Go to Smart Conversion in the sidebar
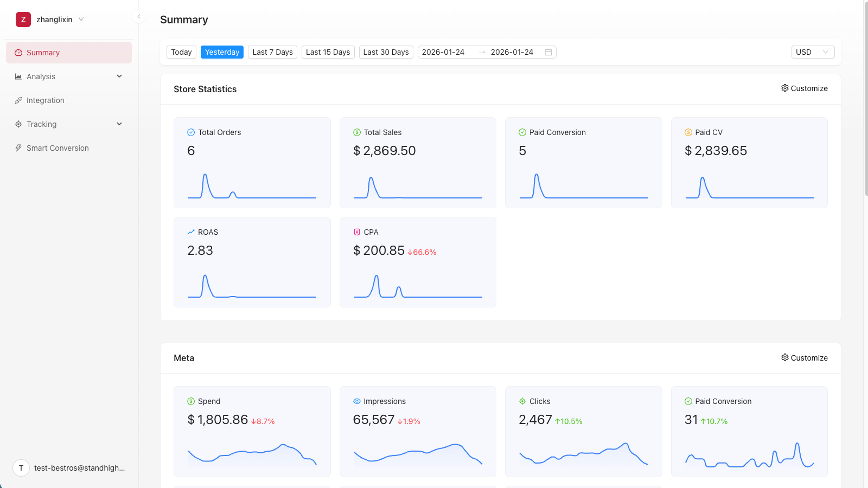The height and width of the screenshot is (488, 868). tap(58, 148)
